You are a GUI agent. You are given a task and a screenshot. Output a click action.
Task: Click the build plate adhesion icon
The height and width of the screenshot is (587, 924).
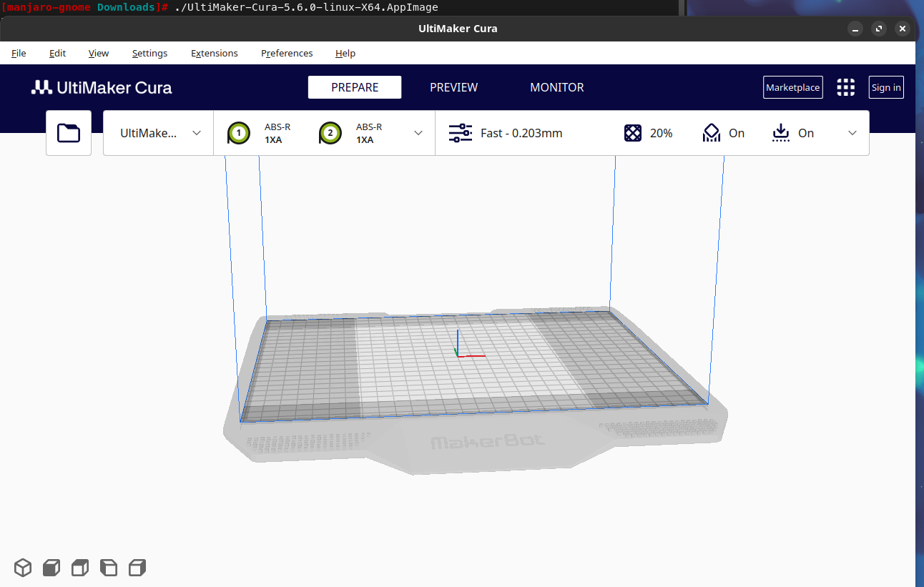[x=781, y=133]
